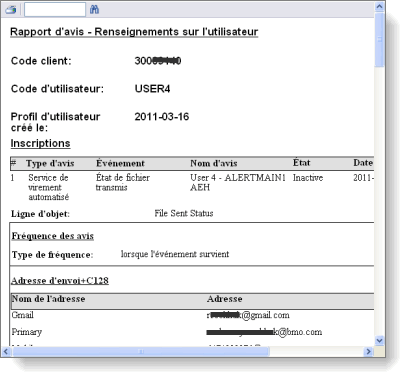
Task: Click the binoculars find icon
Action: point(94,9)
